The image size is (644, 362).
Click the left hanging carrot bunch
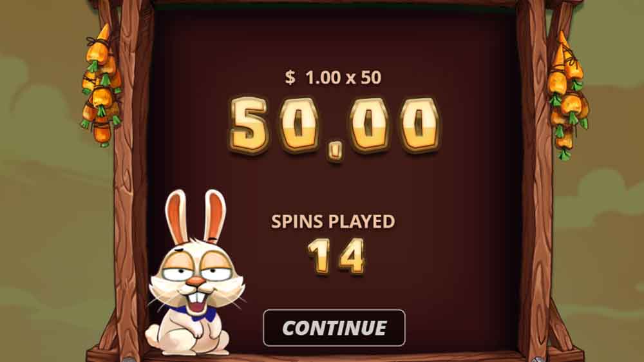101,86
